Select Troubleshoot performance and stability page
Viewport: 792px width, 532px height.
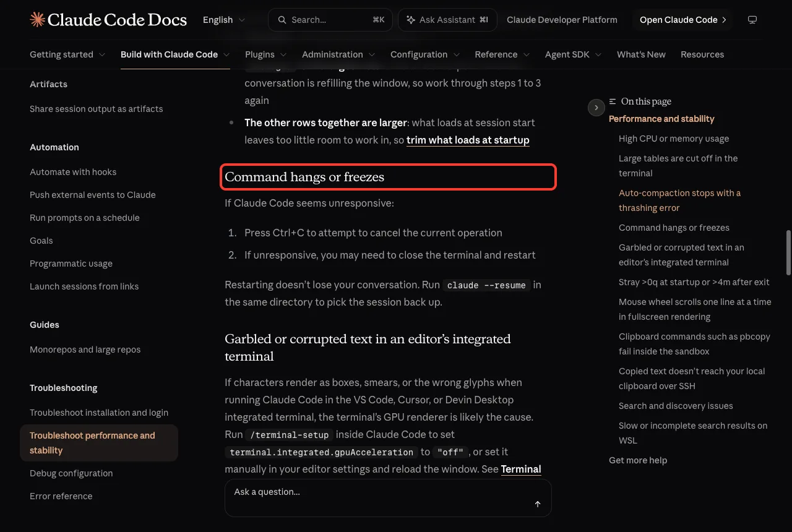coord(99,443)
